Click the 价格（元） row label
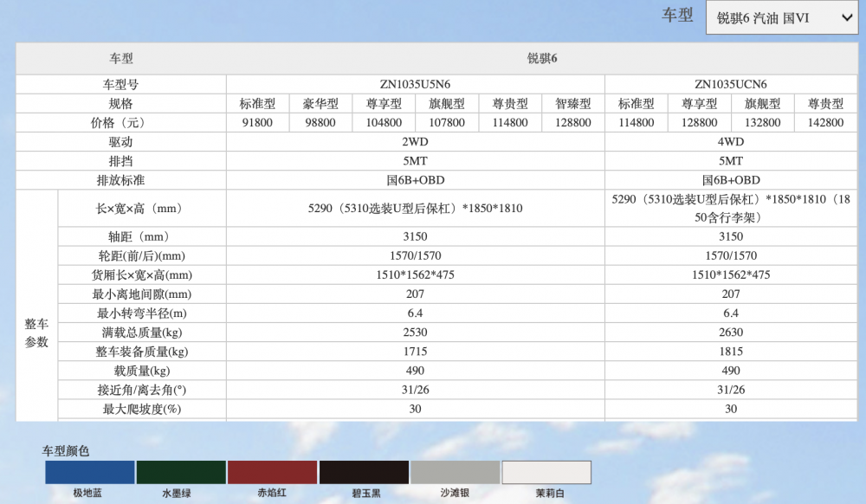This screenshot has height=504, width=866. 121,123
